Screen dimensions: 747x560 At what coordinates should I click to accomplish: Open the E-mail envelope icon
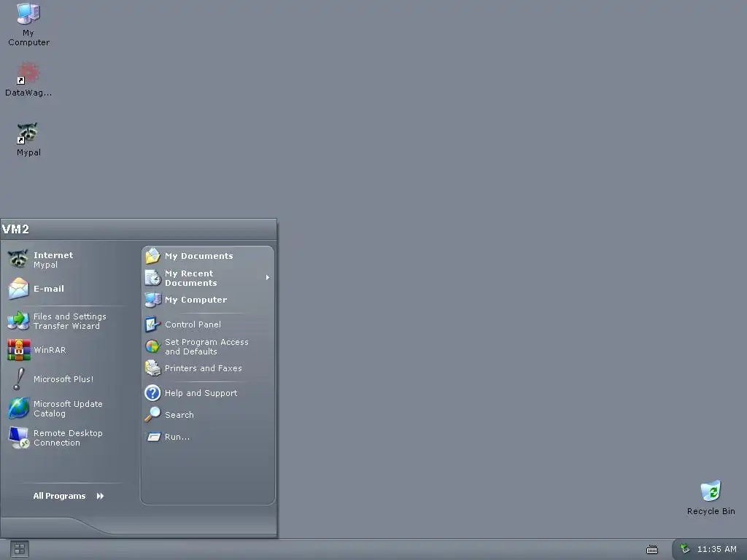click(x=18, y=289)
